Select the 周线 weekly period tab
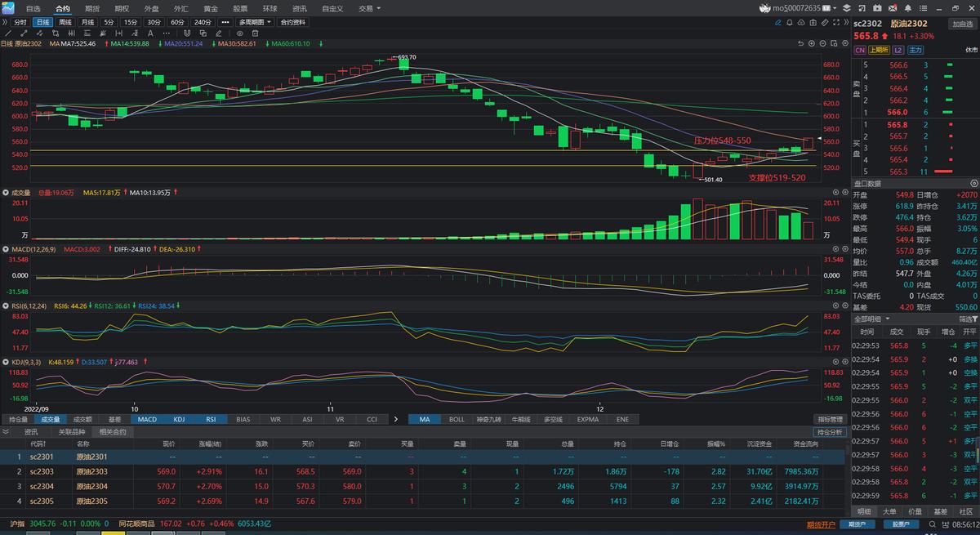 [65, 22]
